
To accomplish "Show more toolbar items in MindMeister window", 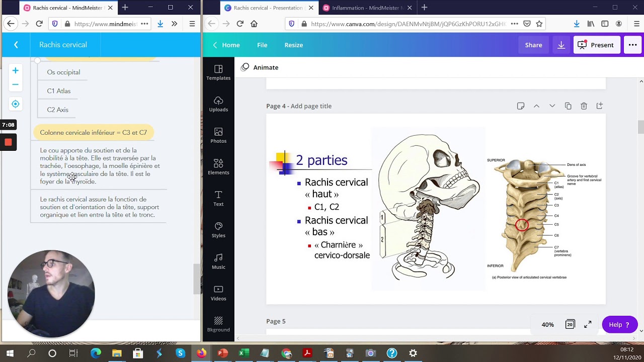I will click(x=174, y=24).
